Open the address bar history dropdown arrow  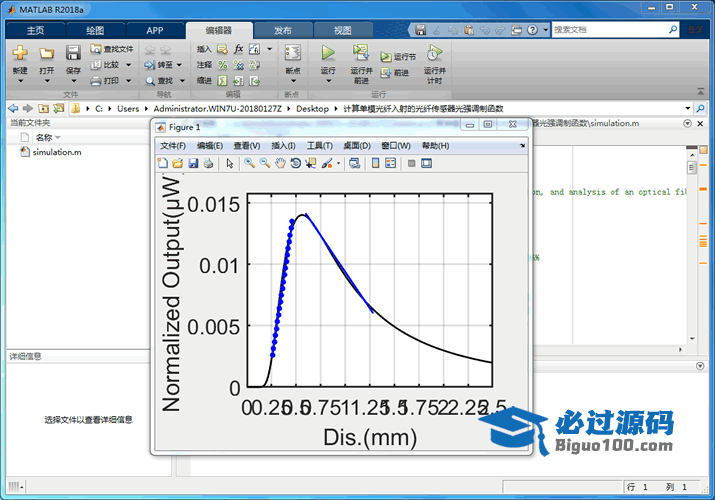688,108
